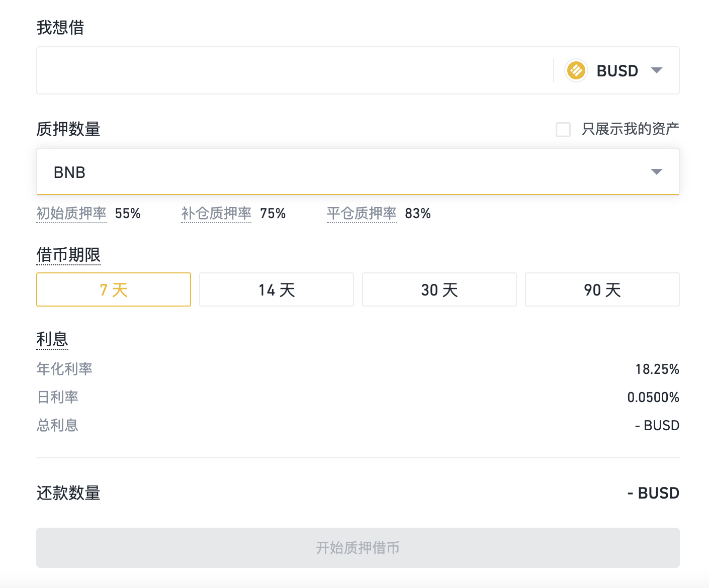
Task: Click the 我想借 heading
Action: 60,27
